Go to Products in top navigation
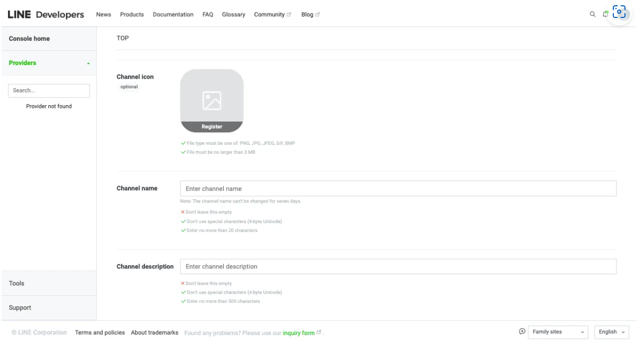 tap(132, 14)
